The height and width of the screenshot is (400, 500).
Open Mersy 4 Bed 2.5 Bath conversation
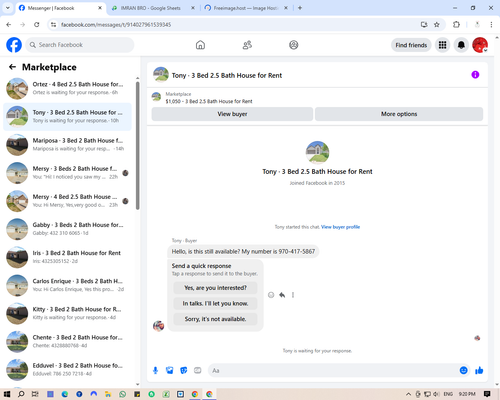[x=68, y=201]
